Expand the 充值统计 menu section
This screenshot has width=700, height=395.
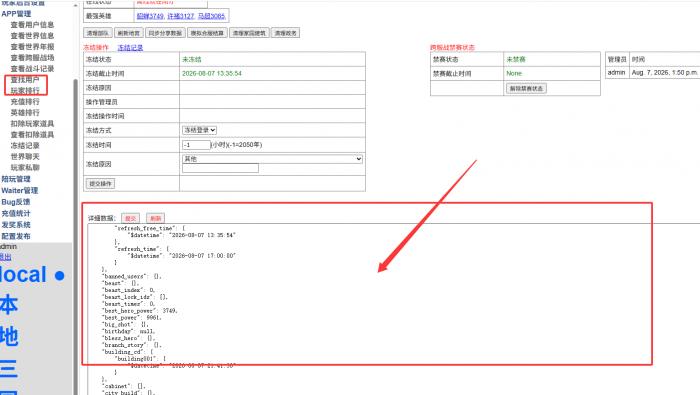point(16,213)
